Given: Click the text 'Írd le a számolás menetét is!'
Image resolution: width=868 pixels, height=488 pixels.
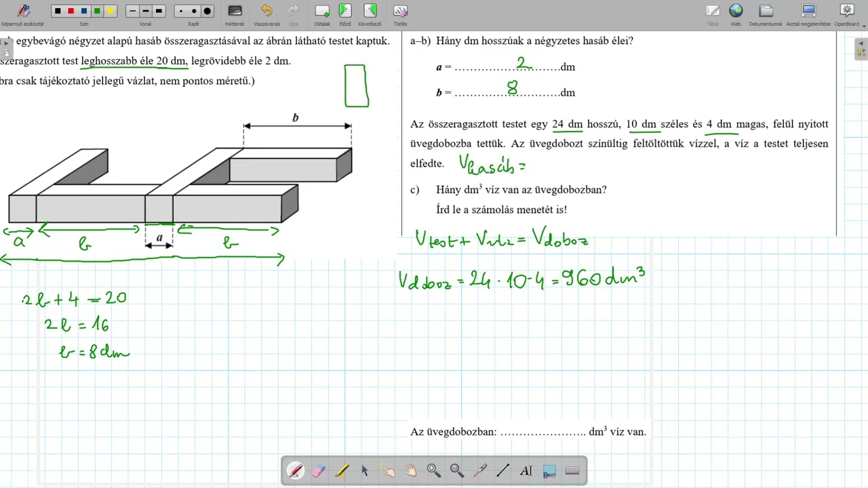Looking at the screenshot, I should tap(502, 210).
